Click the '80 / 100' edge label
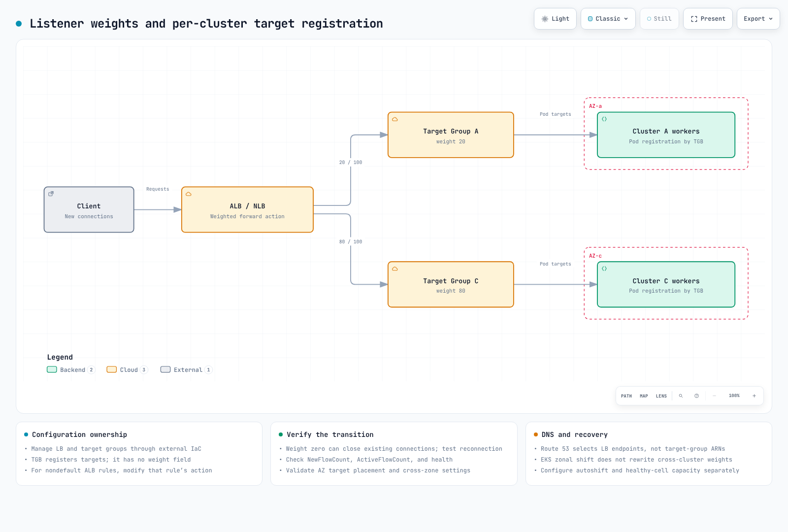The width and height of the screenshot is (788, 532). click(351, 242)
